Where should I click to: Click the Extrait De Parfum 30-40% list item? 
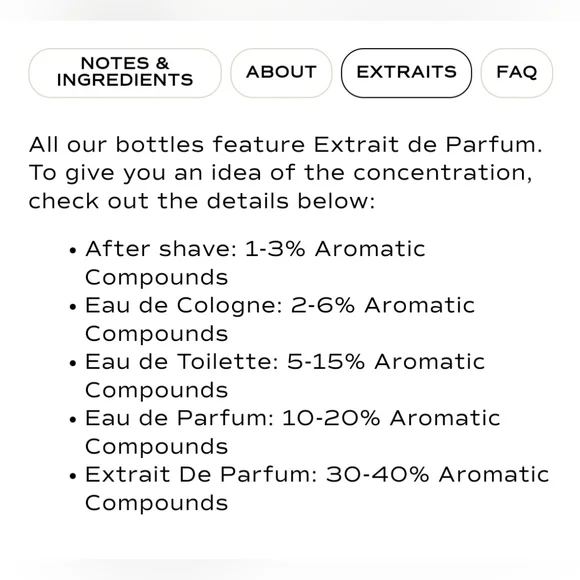(x=317, y=489)
